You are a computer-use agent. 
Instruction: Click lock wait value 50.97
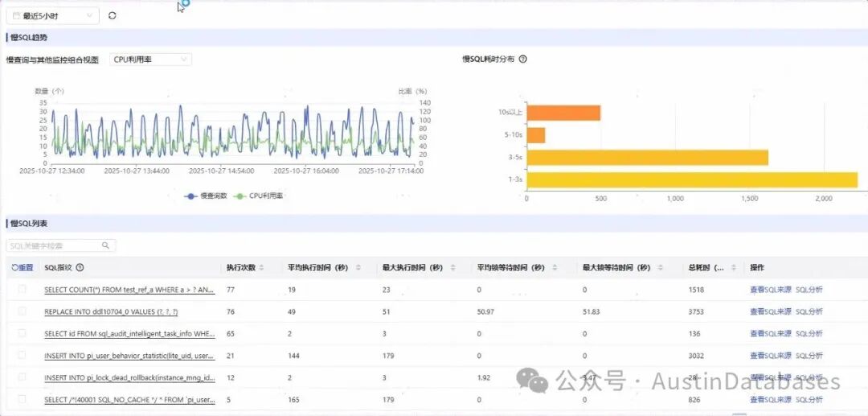point(485,312)
